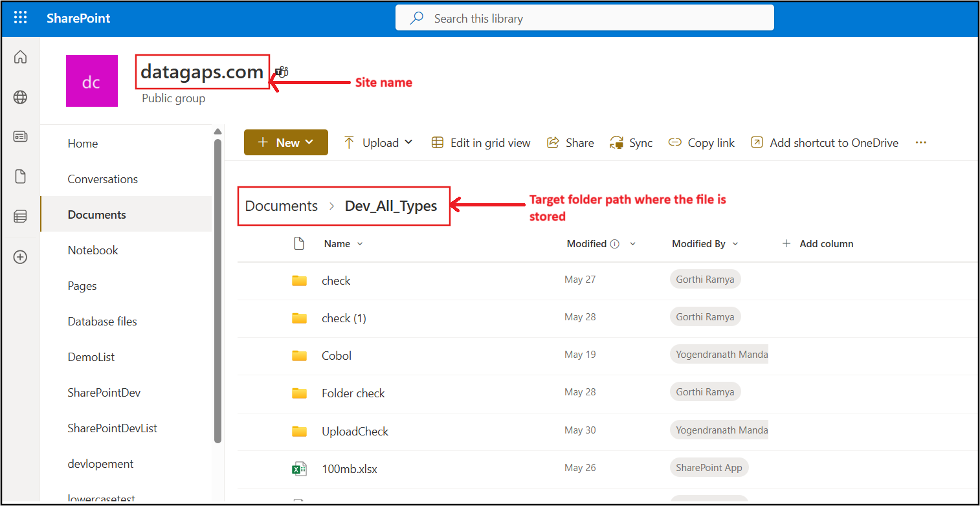Screen dimensions: 980x506
Task: Open the SharePoint app launcher waffle icon
Action: [x=21, y=18]
